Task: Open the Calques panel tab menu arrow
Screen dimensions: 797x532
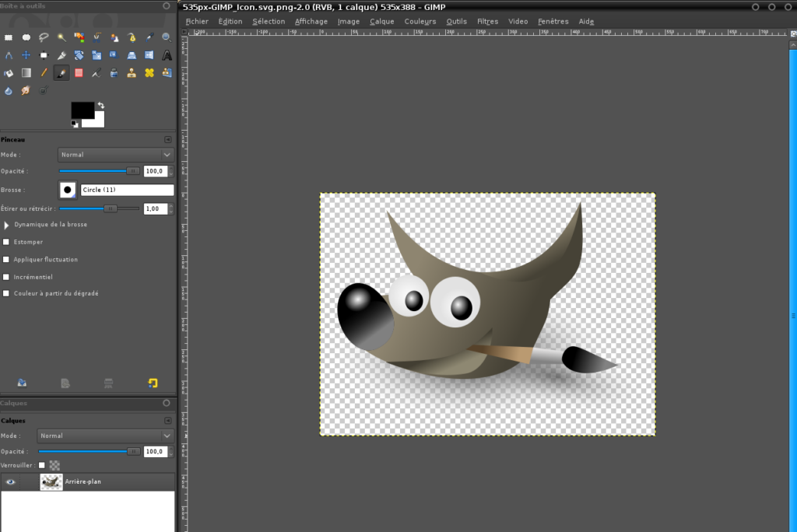Action: coord(168,421)
